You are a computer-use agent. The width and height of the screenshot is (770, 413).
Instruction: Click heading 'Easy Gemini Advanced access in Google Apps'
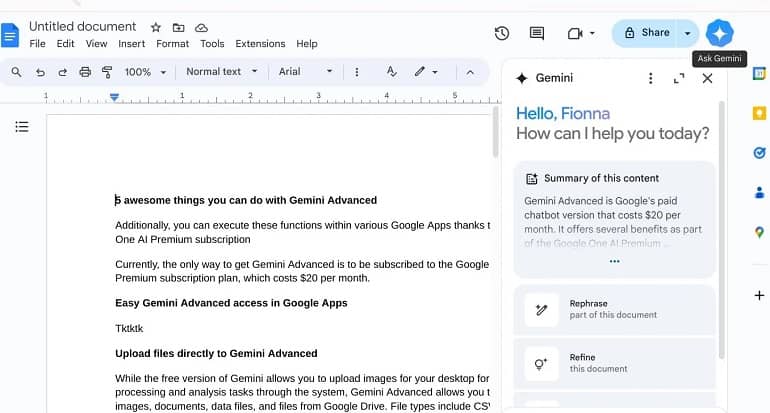pyautogui.click(x=231, y=303)
